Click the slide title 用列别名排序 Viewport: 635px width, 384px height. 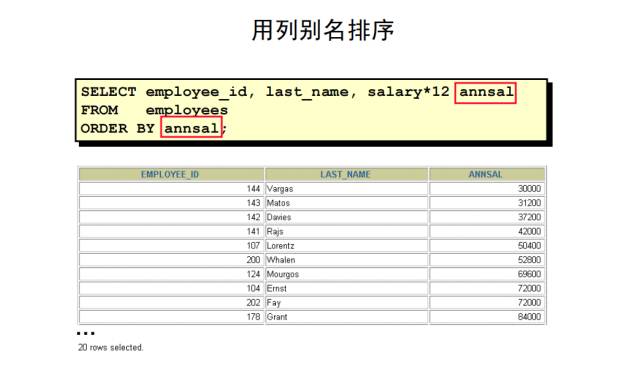pyautogui.click(x=323, y=30)
